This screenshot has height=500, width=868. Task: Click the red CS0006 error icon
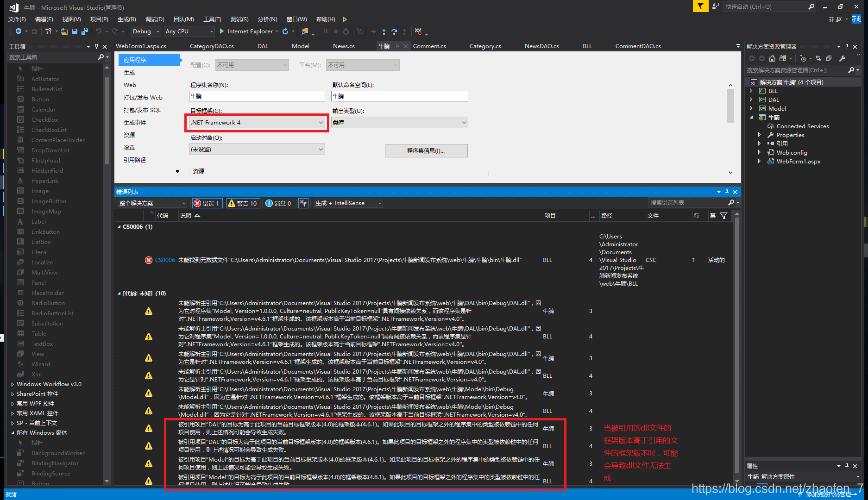click(x=149, y=260)
